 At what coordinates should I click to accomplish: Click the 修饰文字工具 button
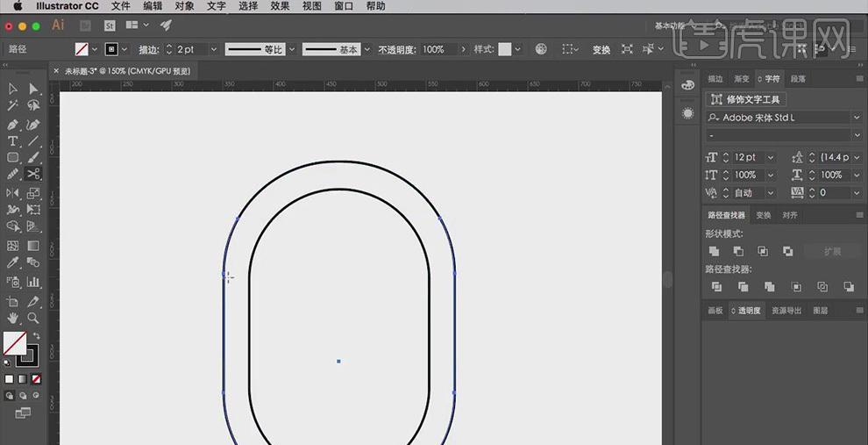[746, 100]
